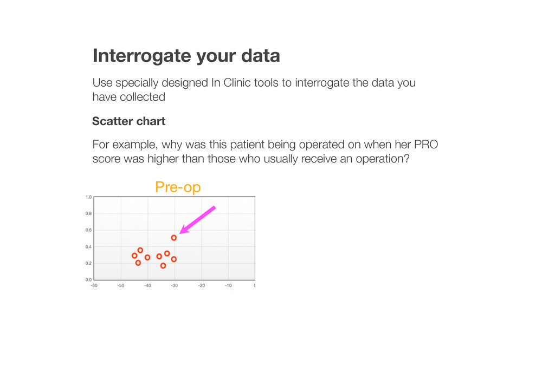Image resolution: width=555 pixels, height=392 pixels.
Task: Click the 1.0 y-axis label
Action: click(88, 197)
